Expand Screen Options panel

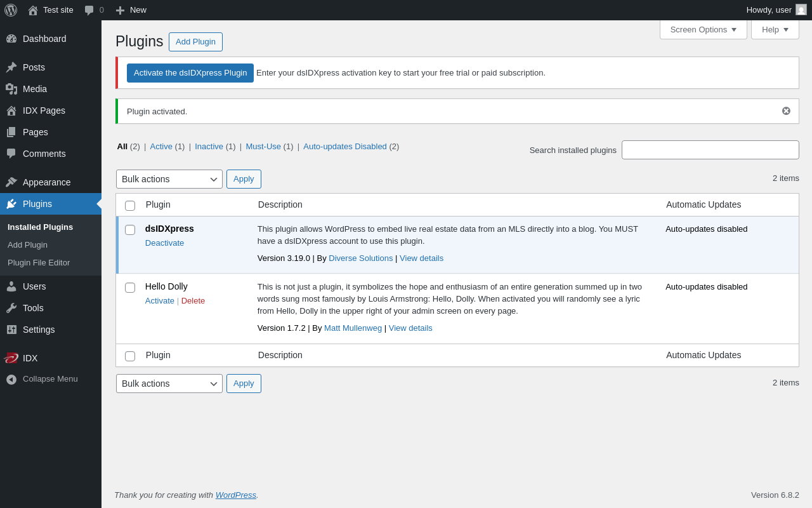(703, 29)
